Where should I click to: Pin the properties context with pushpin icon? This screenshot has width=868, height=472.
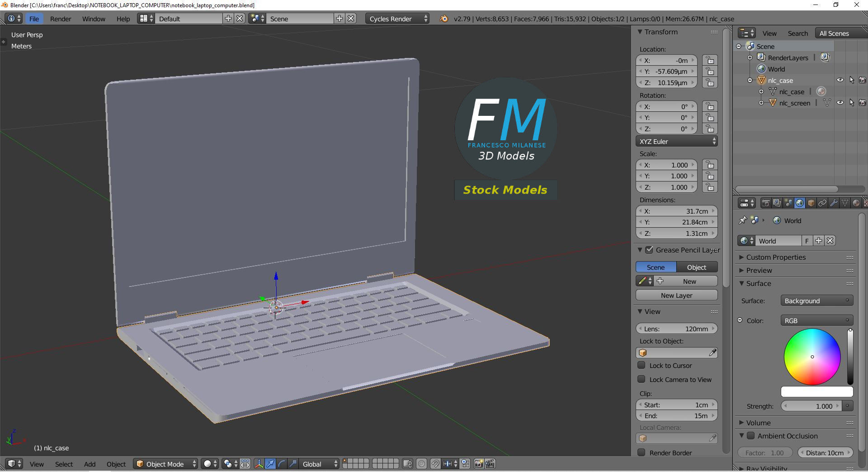(742, 220)
